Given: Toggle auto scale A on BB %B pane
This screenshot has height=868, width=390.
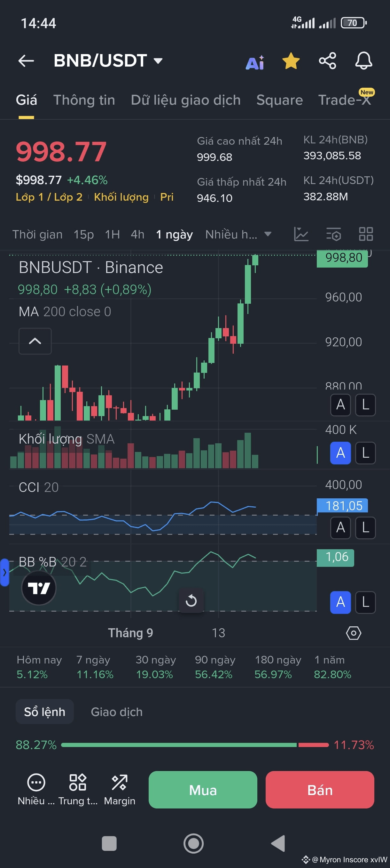Looking at the screenshot, I should (x=340, y=602).
